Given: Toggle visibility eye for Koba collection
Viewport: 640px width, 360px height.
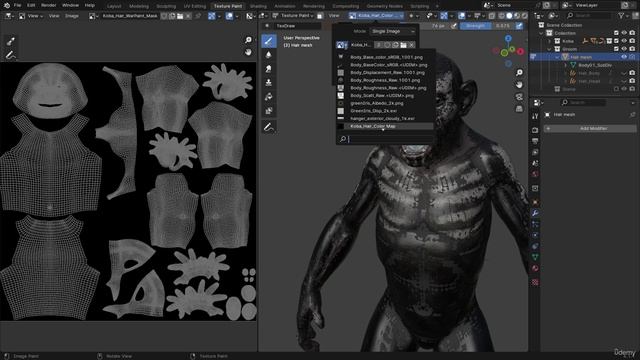Looking at the screenshot, I should coord(624,41).
